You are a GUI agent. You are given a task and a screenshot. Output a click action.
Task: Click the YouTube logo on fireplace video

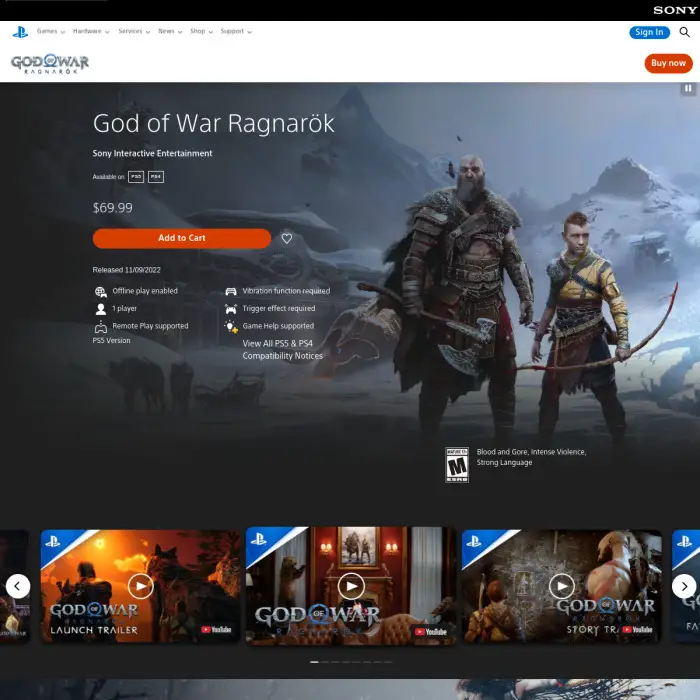(431, 632)
